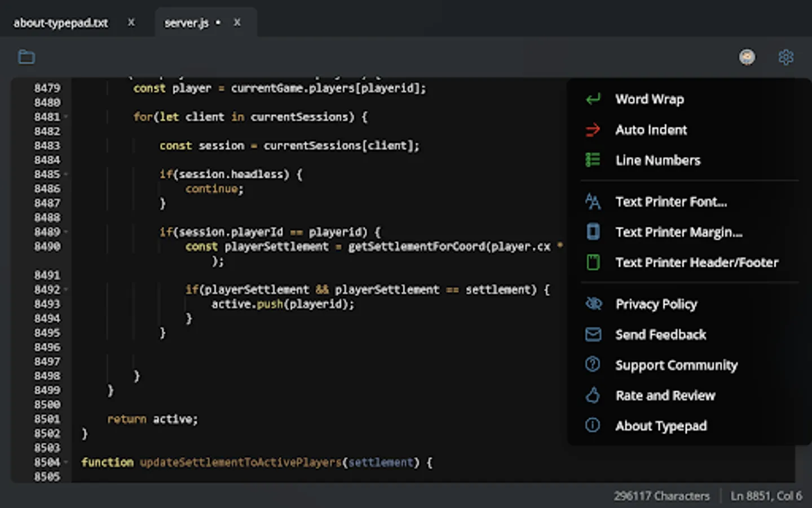
Task: Click the Text Printer Margin phone icon
Action: (x=593, y=231)
